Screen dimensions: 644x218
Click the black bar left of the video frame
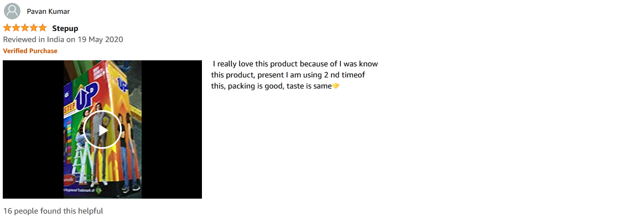(33, 129)
